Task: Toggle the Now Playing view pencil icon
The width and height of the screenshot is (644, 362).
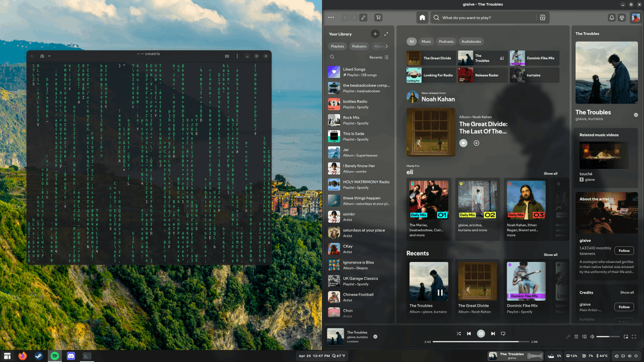Action: point(568,337)
